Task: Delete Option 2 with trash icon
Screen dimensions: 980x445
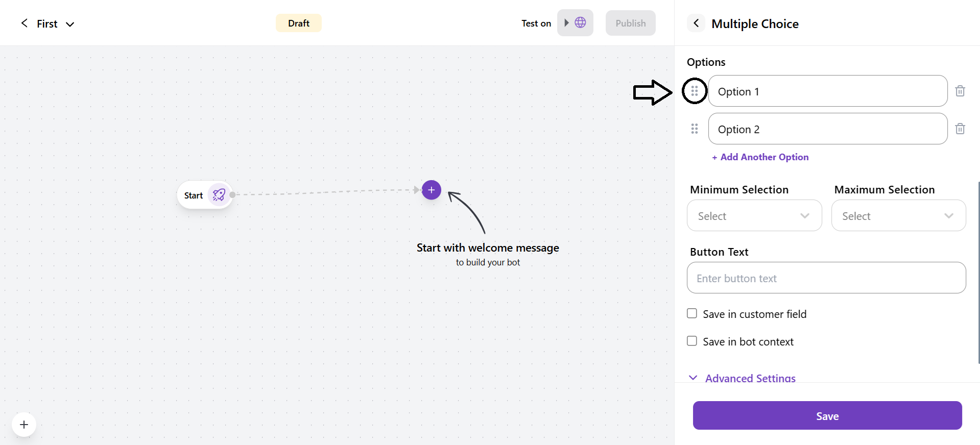Action: 960,129
